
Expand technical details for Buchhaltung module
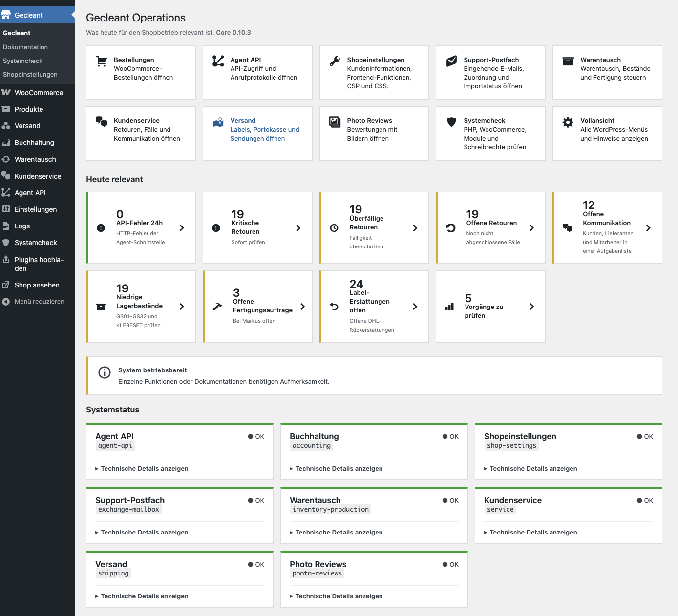click(336, 468)
